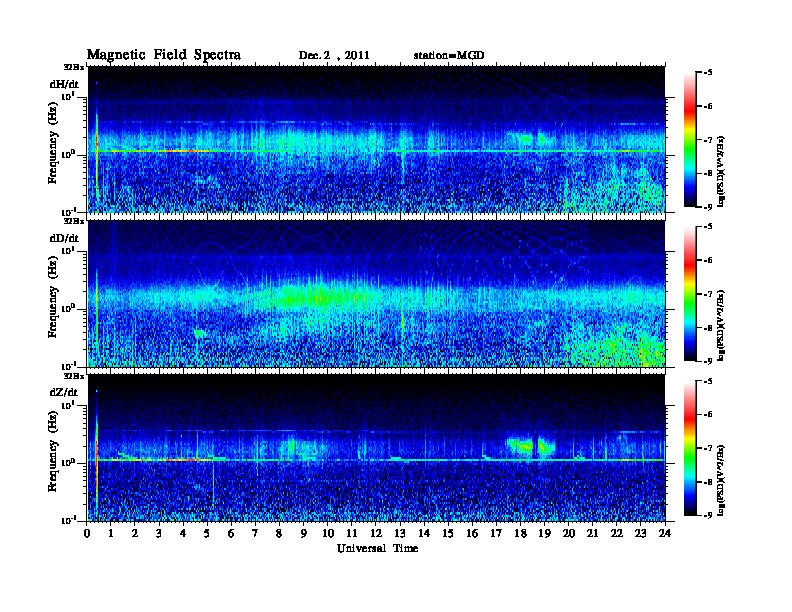This screenshot has height=612, width=792.
Task: Click the "1" hour tick label on the time axis
Action: (111, 533)
